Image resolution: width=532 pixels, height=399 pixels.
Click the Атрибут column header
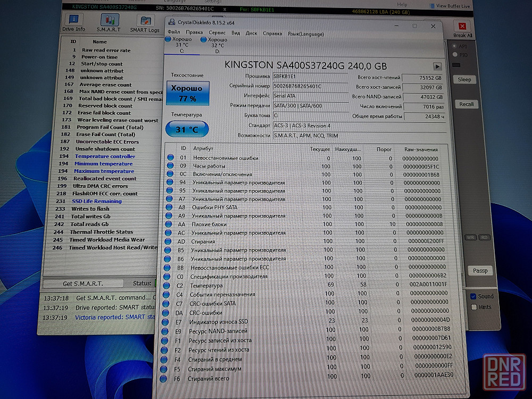pyautogui.click(x=203, y=148)
